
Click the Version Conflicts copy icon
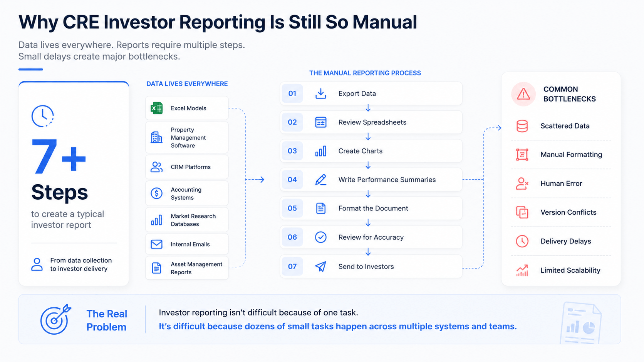pyautogui.click(x=522, y=212)
